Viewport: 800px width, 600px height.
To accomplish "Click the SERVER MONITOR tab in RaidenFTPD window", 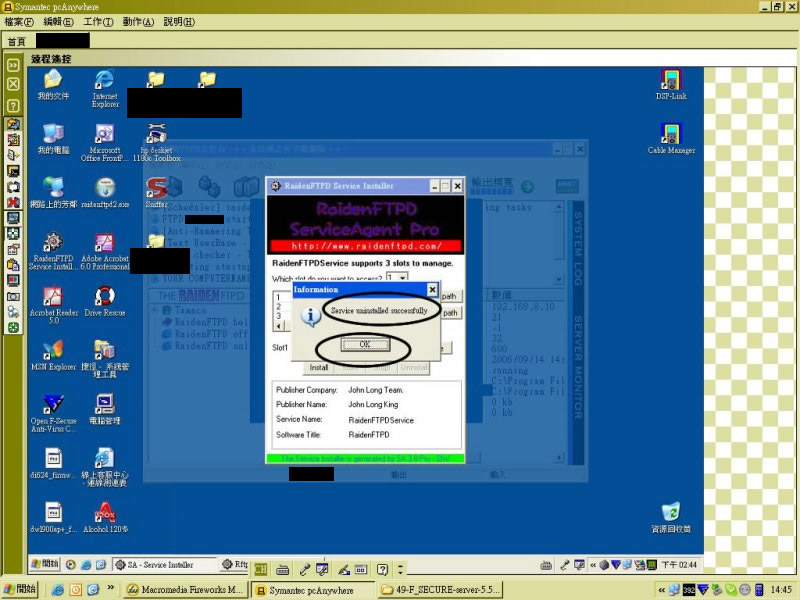I will 578,367.
